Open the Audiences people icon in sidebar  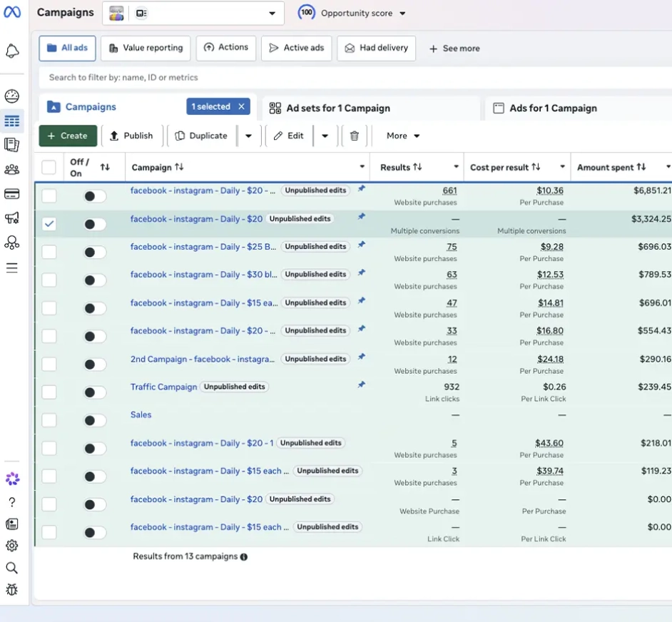tap(12, 170)
